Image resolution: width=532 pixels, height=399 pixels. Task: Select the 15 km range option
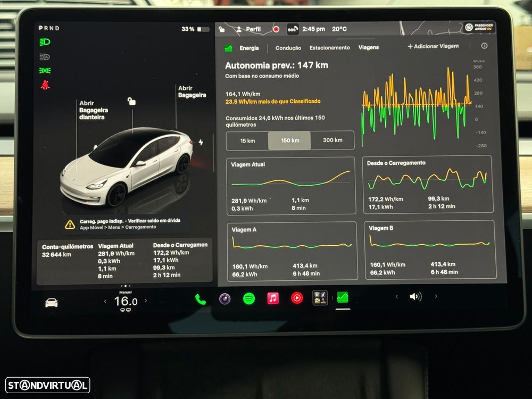pos(247,141)
